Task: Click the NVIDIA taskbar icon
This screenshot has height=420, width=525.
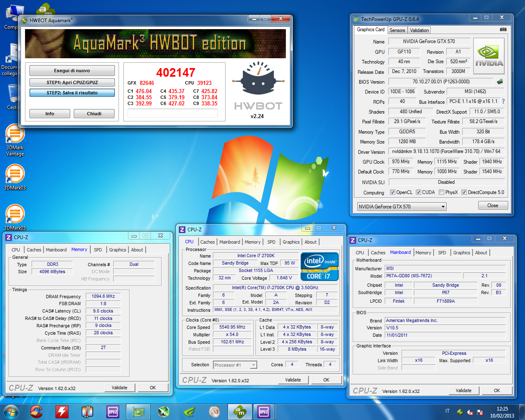Action: pyautogui.click(x=189, y=411)
